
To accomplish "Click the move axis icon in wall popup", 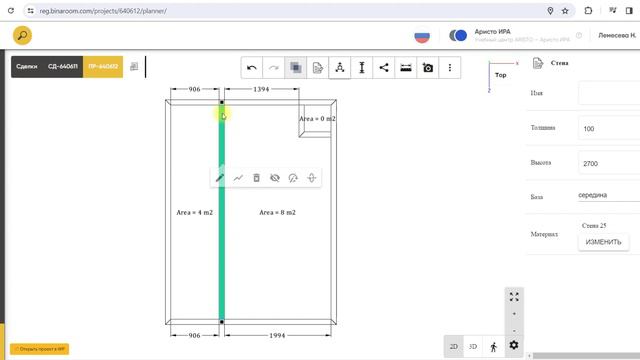I will pyautogui.click(x=312, y=178).
